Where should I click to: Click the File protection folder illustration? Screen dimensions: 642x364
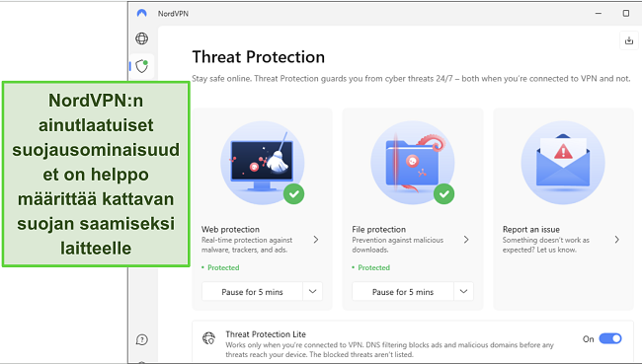[413, 163]
